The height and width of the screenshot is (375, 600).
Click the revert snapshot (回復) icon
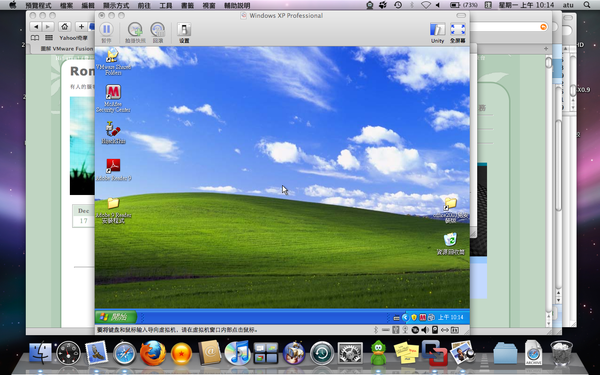tap(158, 30)
